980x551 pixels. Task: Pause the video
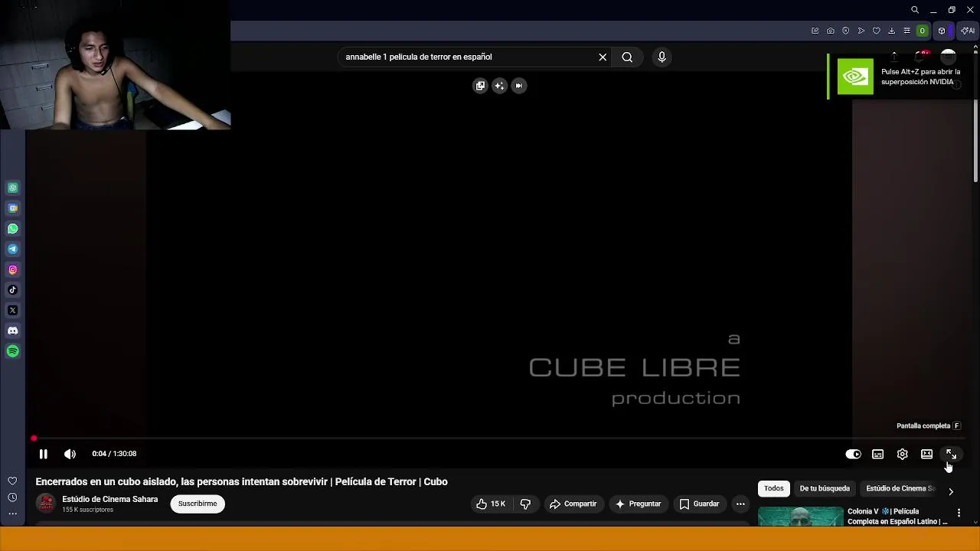(x=44, y=454)
